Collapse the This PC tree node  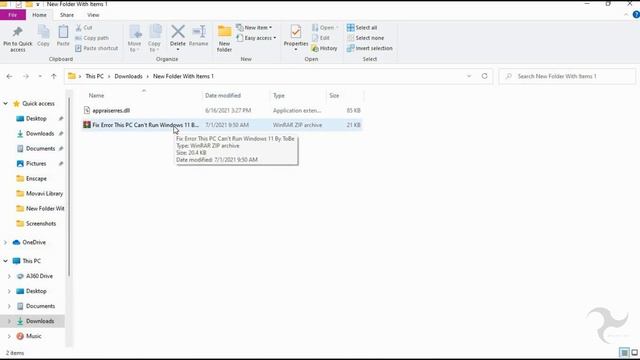[5, 261]
